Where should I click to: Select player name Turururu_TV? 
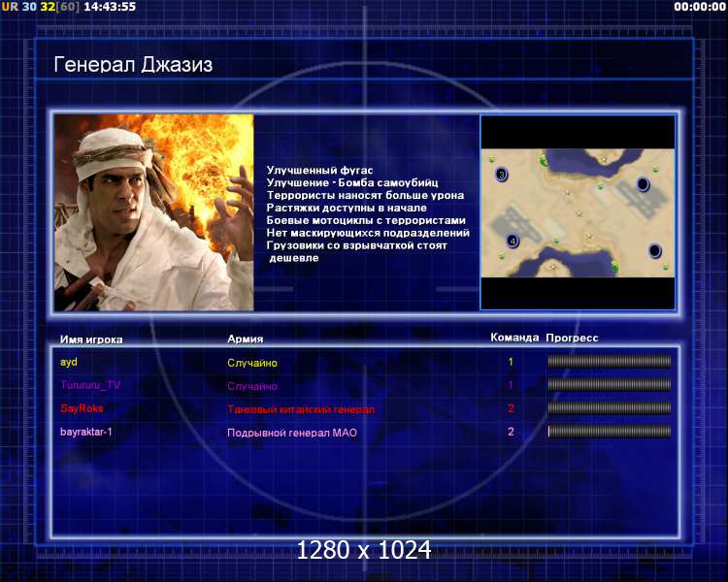pyautogui.click(x=90, y=385)
